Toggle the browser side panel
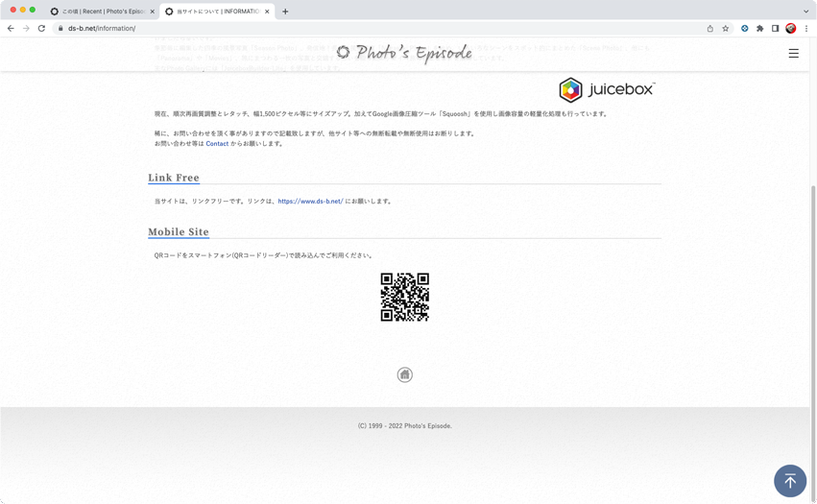The width and height of the screenshot is (817, 504). pos(775,29)
